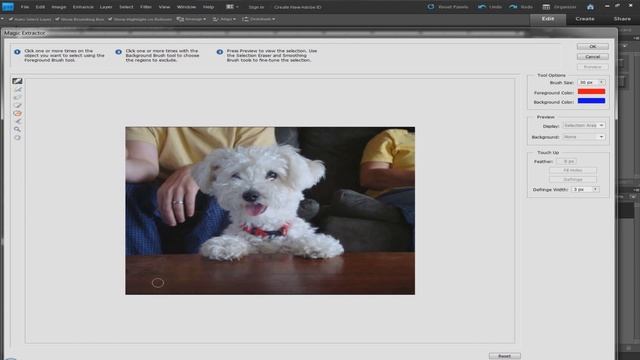Click the Home screen icon

click(590, 7)
